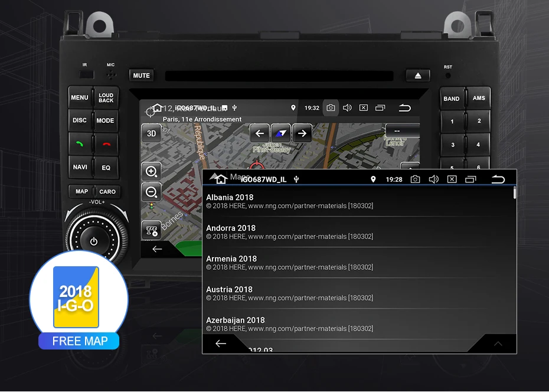This screenshot has height=392, width=549.
Task: Click speaker icon in Maps list window
Action: pos(433,179)
